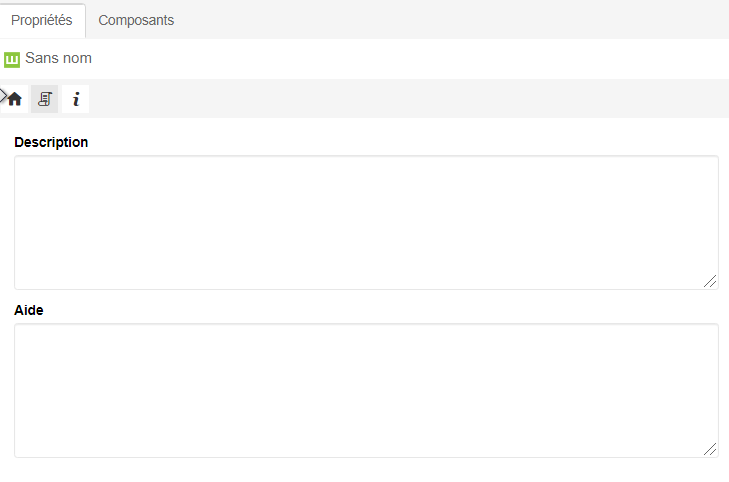Viewport: 729px width, 482px height.
Task: Click inside the Aide text area
Action: [366, 390]
